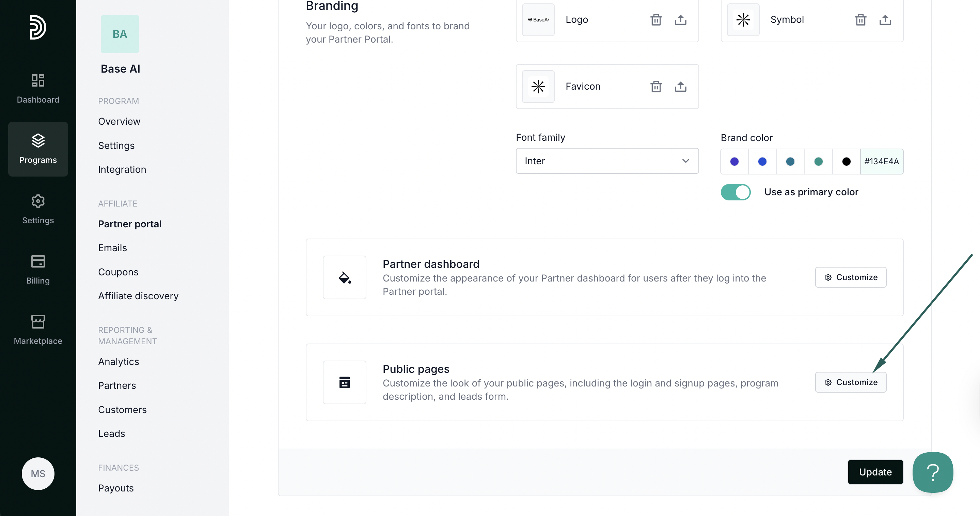Screen dimensions: 980x516
Task: Click the Logo preview thumbnail
Action: pos(538,19)
